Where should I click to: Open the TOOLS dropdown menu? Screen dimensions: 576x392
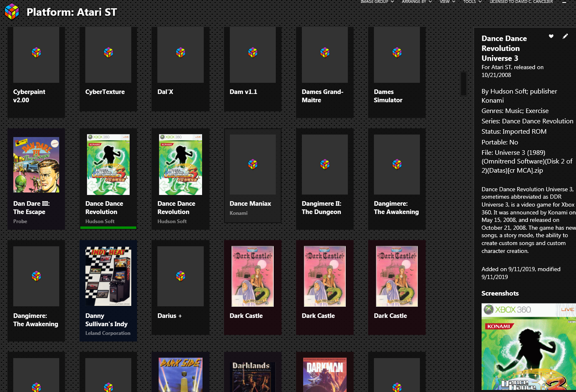472,2
